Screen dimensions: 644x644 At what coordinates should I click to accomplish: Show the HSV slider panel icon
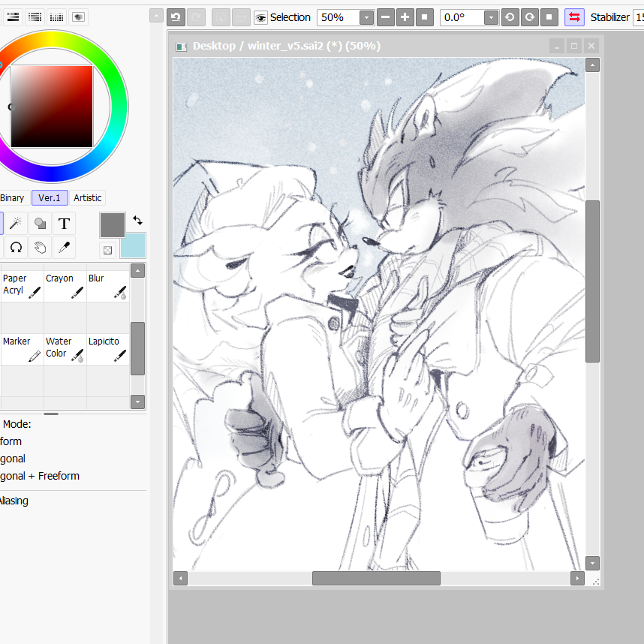tap(35, 17)
